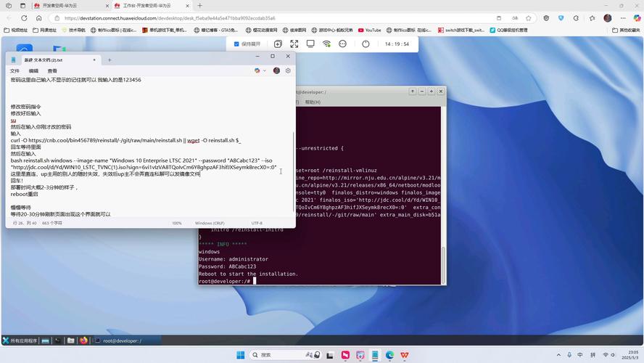Open Firefox from the Linux panel

83,340
